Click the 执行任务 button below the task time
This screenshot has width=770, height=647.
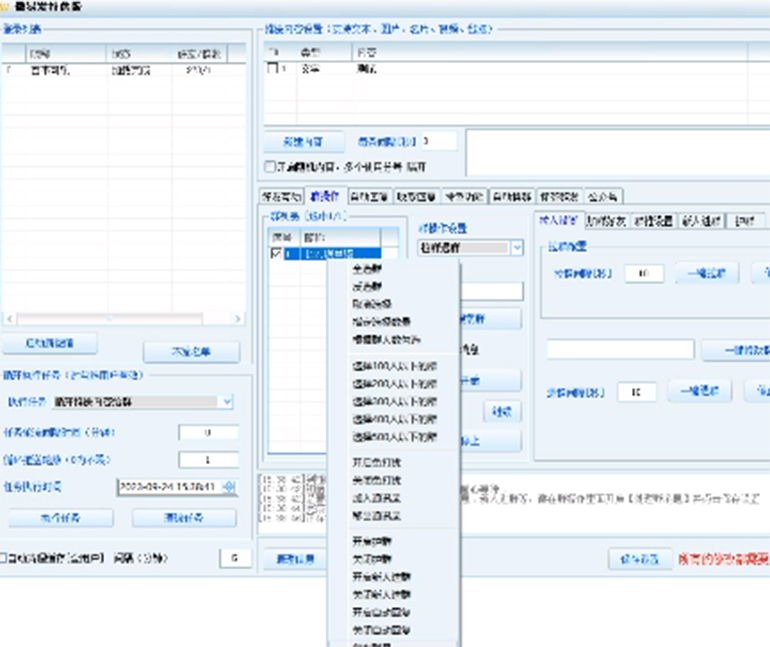[x=61, y=518]
